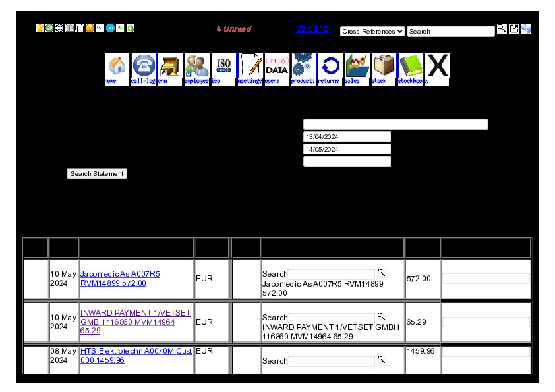Click the 22.00 °C temperature link
This screenshot has height=392, width=555.
point(312,29)
